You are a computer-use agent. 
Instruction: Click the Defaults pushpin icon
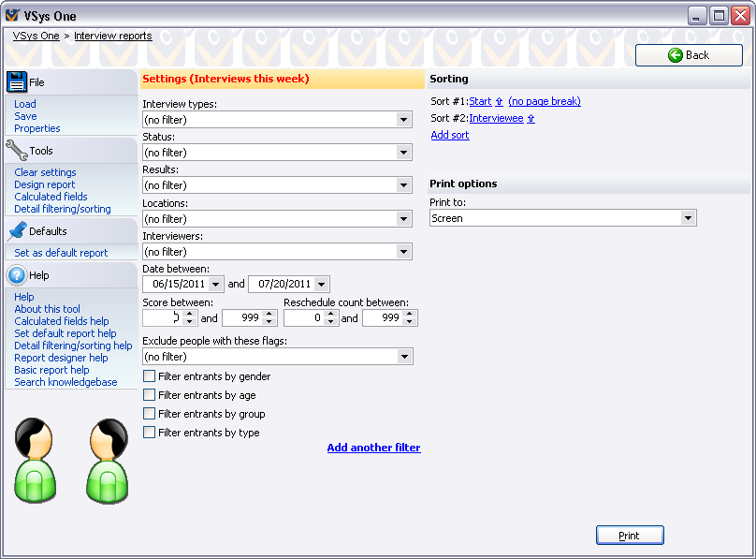click(18, 231)
